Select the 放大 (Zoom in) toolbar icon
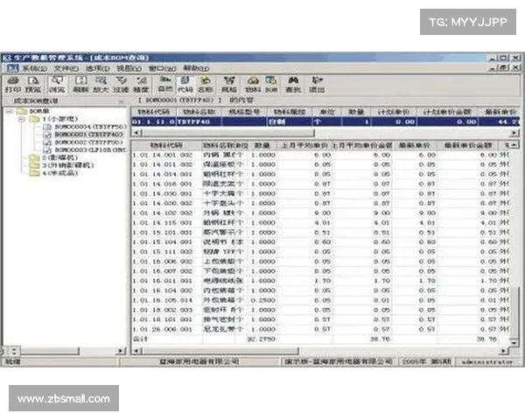Image resolution: width=525 pixels, height=420 pixels. 100,85
